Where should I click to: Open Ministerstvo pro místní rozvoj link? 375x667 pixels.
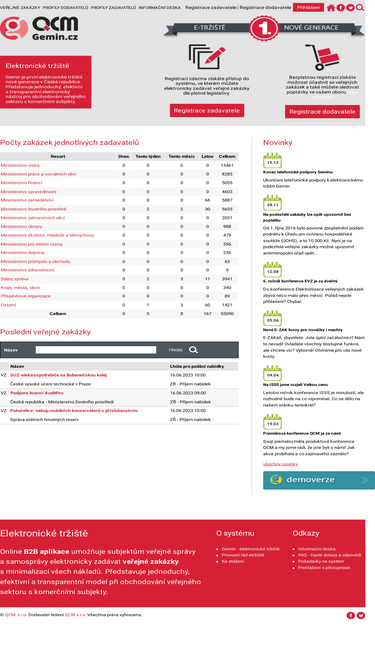coord(31,244)
